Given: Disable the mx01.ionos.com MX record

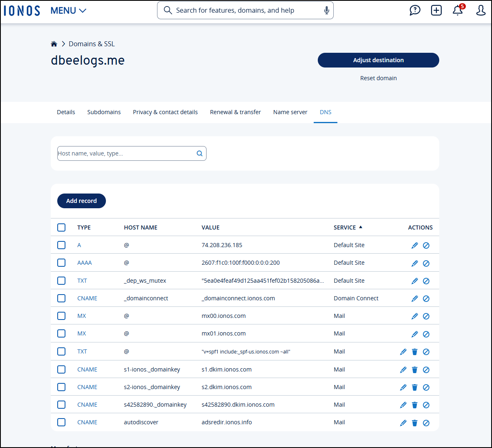Looking at the screenshot, I should (426, 334).
